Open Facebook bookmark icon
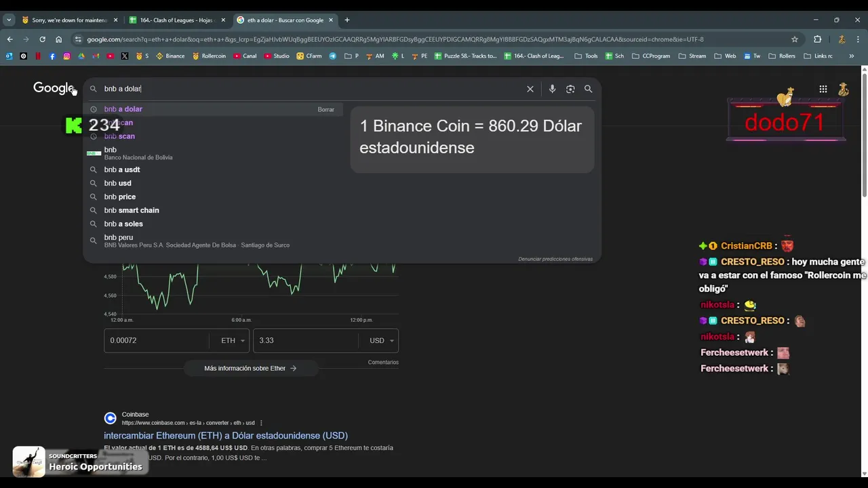The height and width of the screenshot is (488, 868). point(52,56)
